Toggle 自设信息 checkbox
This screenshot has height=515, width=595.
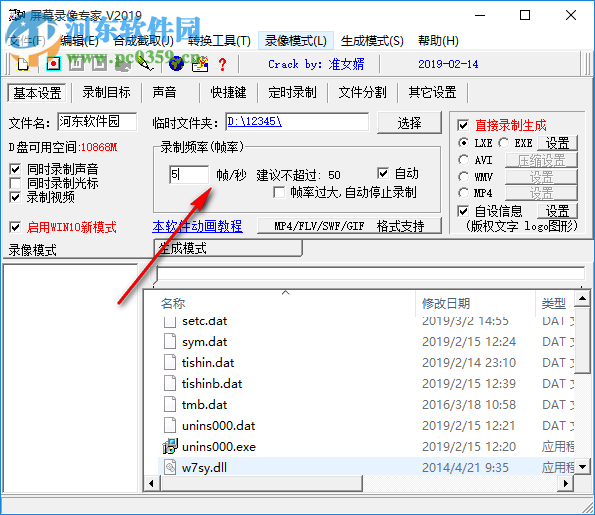coord(463,211)
